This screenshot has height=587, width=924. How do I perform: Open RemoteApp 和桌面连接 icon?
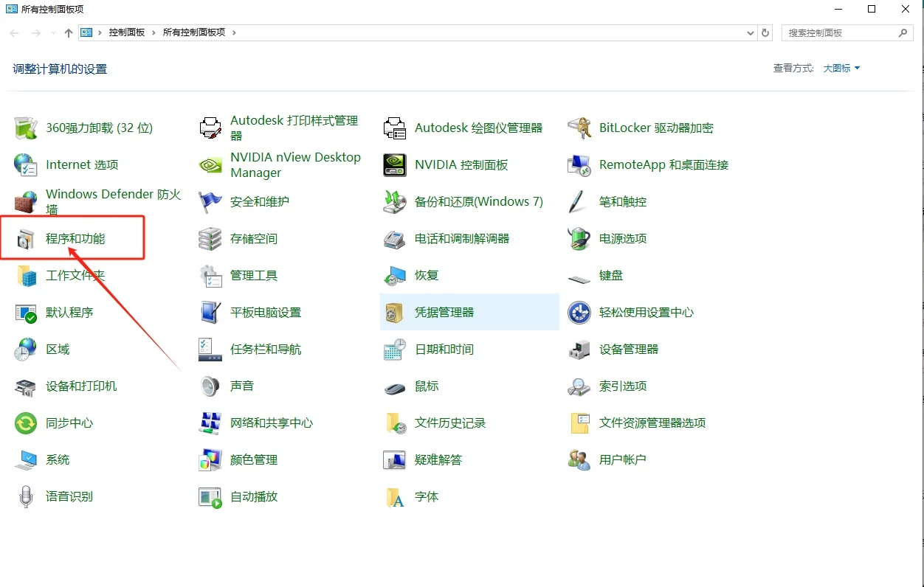click(579, 164)
